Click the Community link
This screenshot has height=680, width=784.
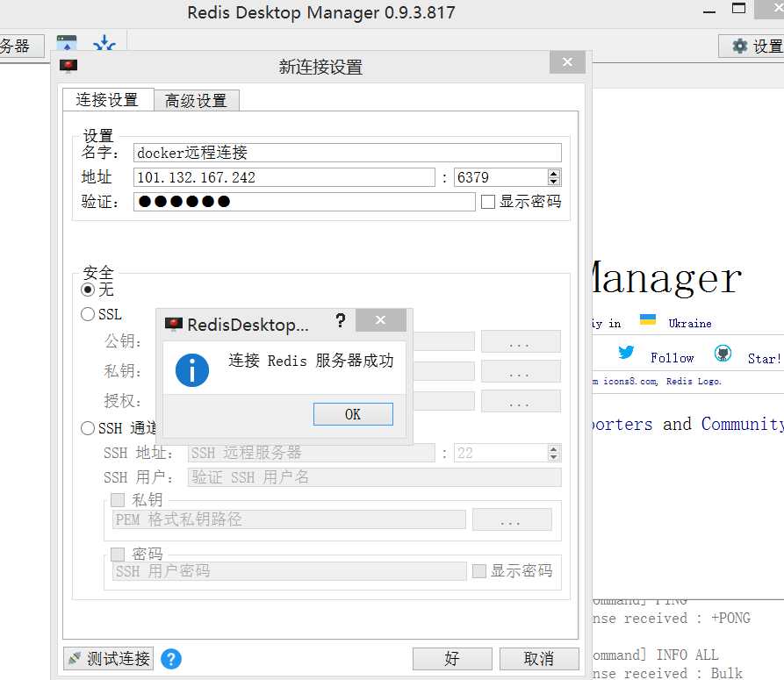pyautogui.click(x=742, y=424)
